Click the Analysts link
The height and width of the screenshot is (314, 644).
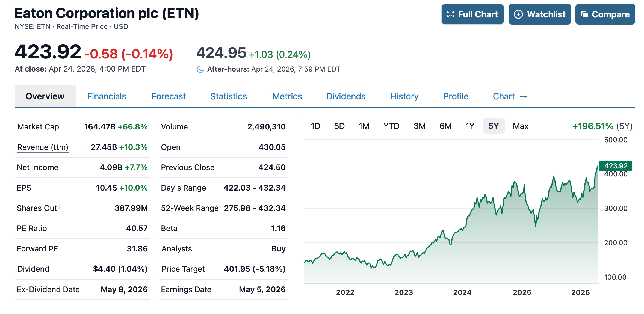[177, 249]
